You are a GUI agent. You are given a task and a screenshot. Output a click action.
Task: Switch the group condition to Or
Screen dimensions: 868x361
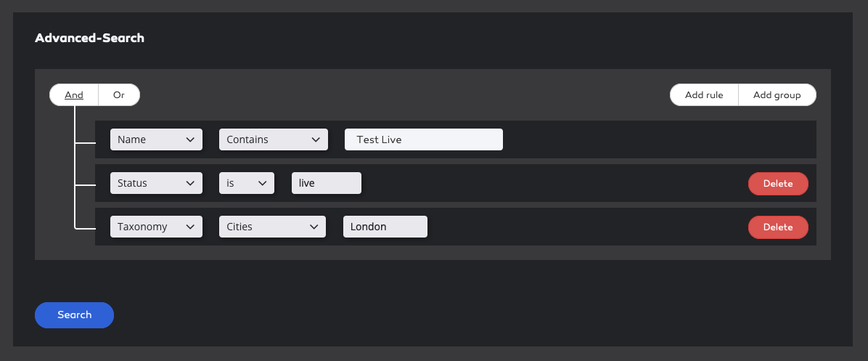[119, 94]
